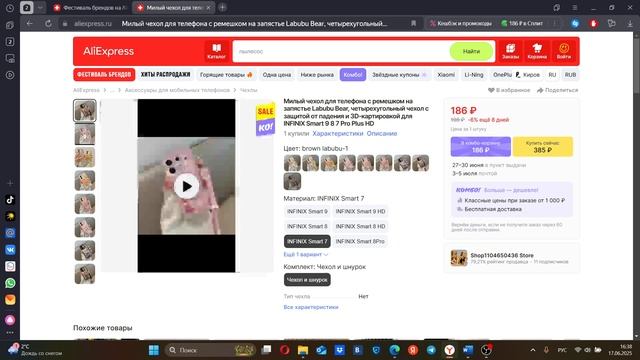This screenshot has width=640, height=360.
Task: Open the RU language selector
Action: 552,75
